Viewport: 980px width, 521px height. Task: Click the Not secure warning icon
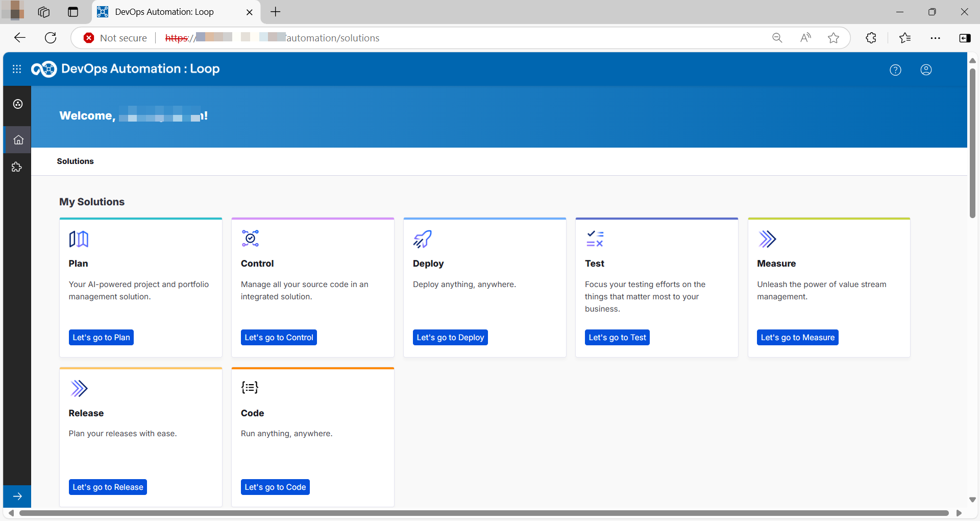pyautogui.click(x=89, y=38)
